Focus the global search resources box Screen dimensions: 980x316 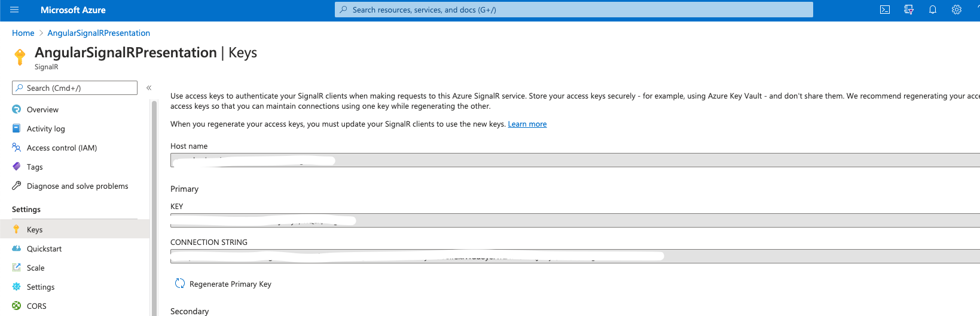pos(574,10)
